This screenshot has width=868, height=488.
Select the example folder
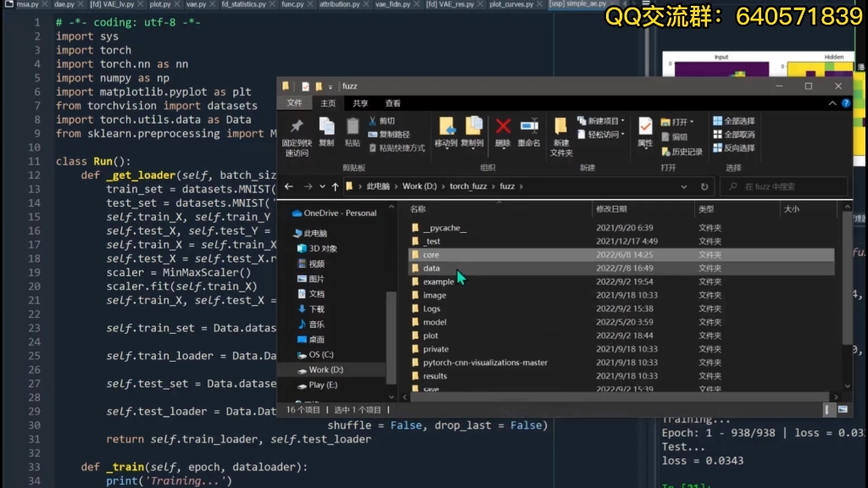621,281
